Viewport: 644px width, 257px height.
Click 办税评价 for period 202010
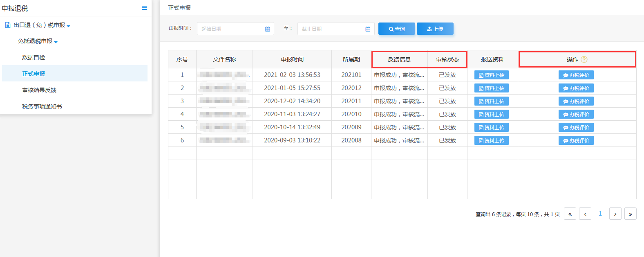[x=576, y=114]
